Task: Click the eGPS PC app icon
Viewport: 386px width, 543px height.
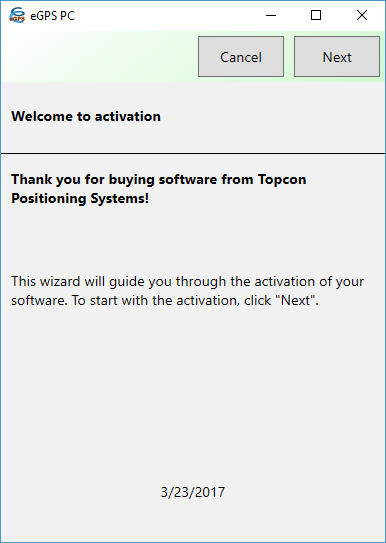Action: point(17,16)
